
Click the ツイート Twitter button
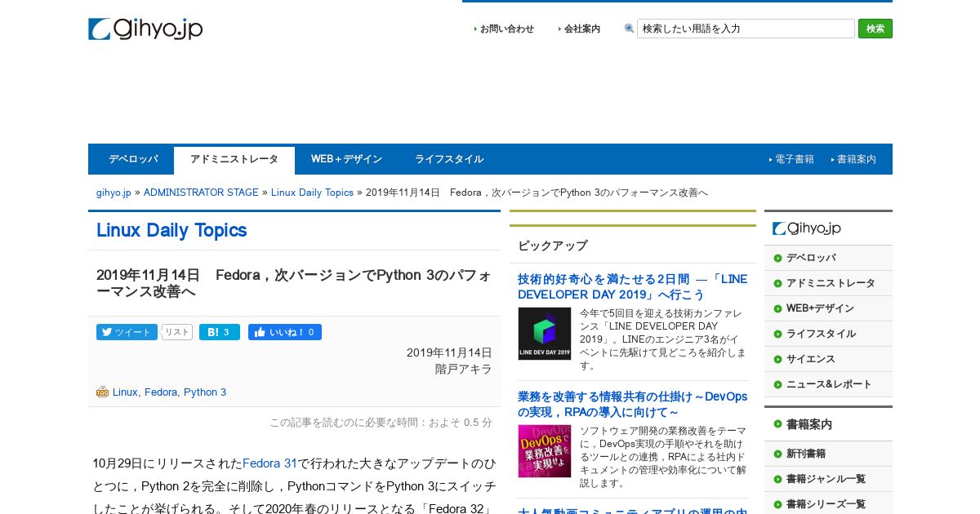pyautogui.click(x=127, y=332)
